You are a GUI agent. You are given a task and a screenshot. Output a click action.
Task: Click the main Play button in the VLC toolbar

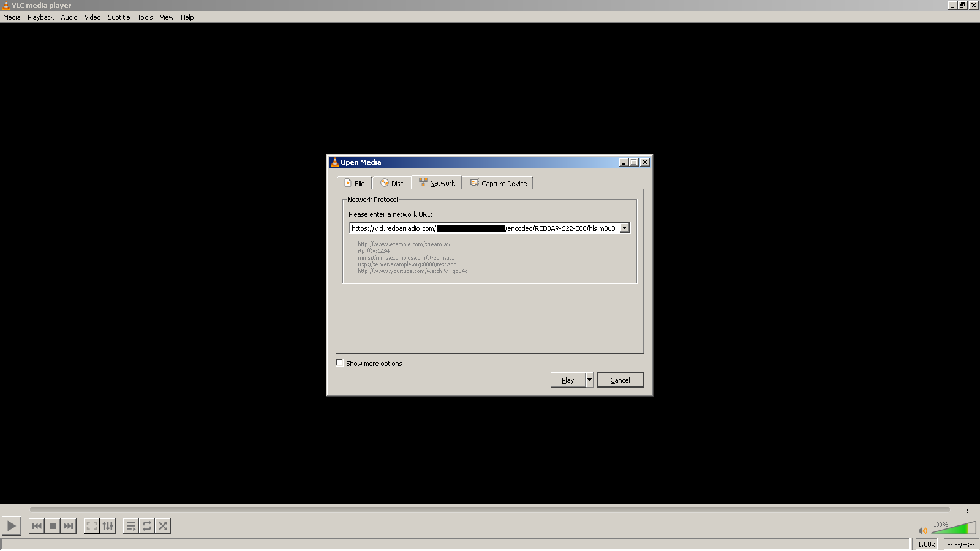(x=12, y=526)
